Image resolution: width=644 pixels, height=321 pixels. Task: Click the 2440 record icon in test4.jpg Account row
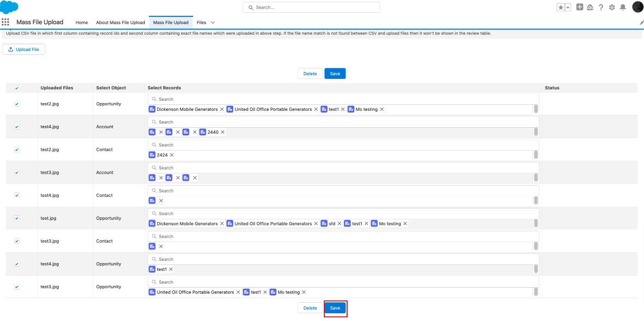click(203, 132)
